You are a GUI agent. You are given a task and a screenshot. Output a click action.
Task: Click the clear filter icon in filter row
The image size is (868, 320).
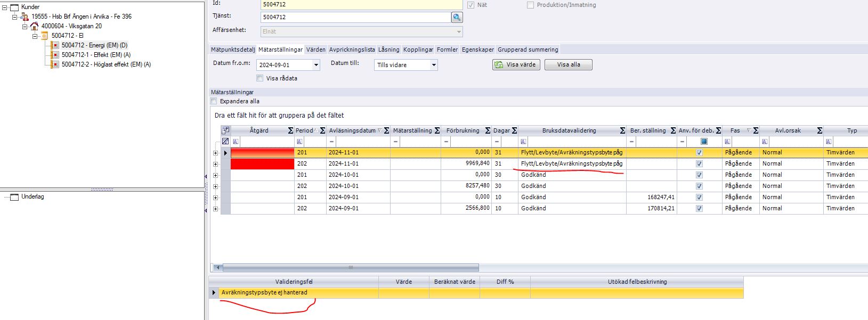pos(225,142)
